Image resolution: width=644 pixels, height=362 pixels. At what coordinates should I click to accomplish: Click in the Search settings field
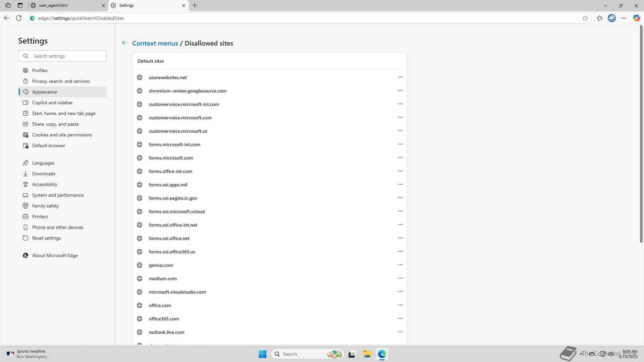tap(67, 56)
